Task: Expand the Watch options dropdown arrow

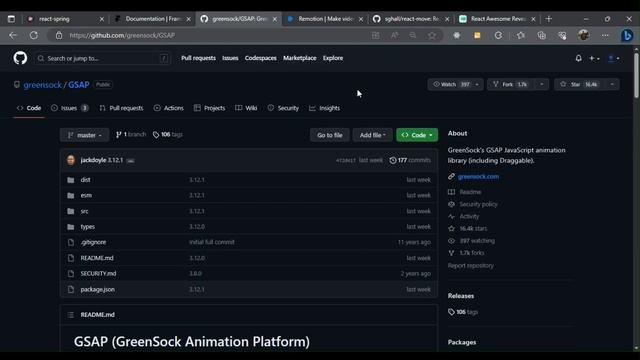Action: tap(477, 84)
